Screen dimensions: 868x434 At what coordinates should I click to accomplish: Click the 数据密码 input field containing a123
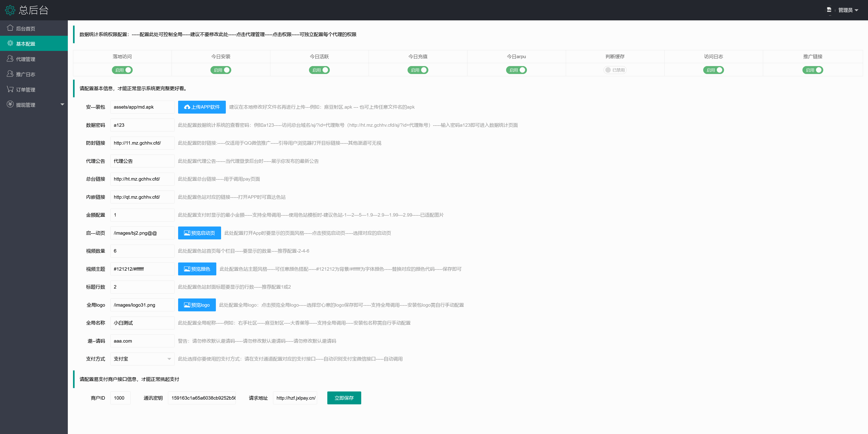pos(142,125)
